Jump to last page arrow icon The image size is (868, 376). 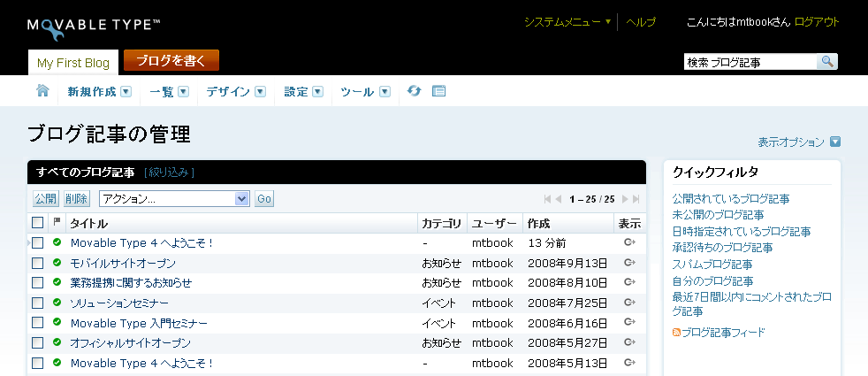coord(636,199)
